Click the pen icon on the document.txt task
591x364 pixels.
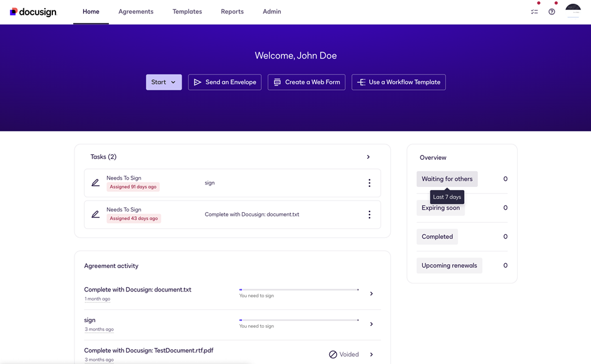pyautogui.click(x=95, y=214)
